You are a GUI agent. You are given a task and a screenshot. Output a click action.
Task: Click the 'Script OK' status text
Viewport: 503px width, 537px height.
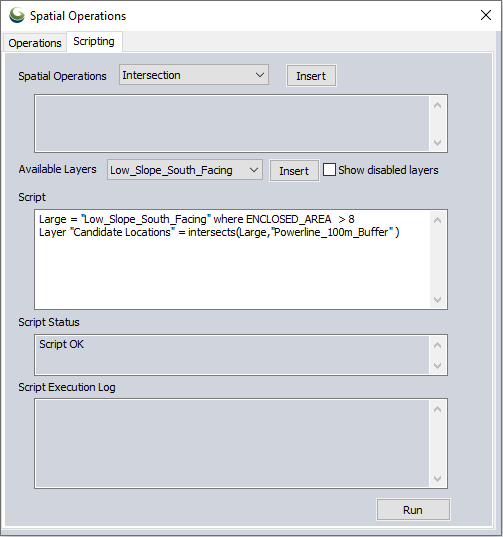(x=61, y=344)
